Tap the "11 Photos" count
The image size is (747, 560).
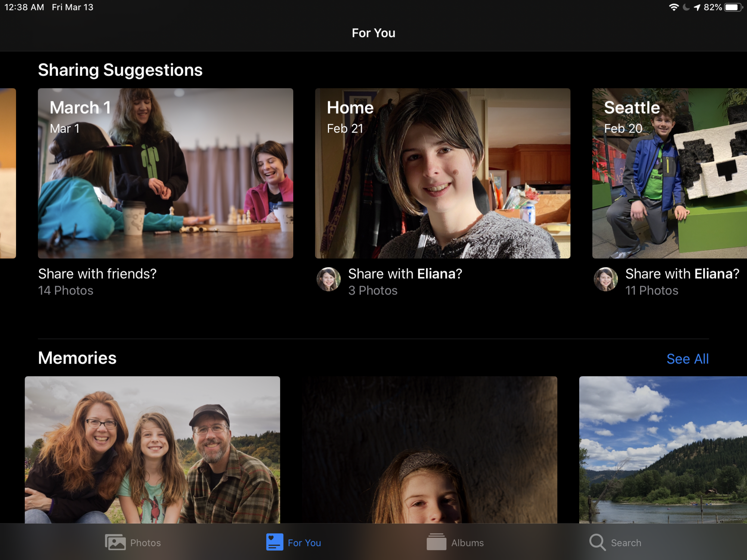click(652, 290)
